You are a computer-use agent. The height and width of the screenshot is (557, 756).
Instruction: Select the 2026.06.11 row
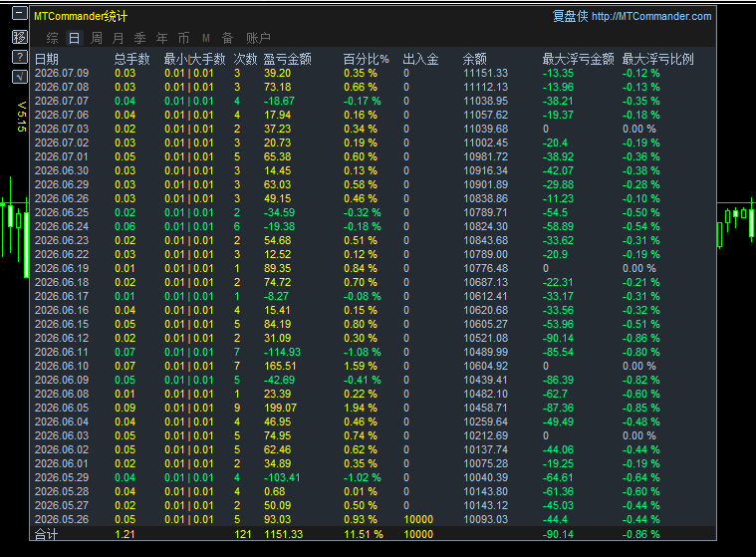373,352
